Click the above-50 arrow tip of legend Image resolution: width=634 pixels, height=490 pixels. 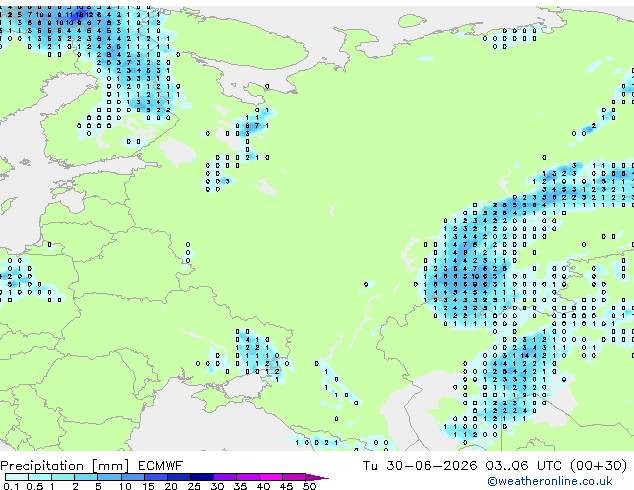tap(317, 477)
